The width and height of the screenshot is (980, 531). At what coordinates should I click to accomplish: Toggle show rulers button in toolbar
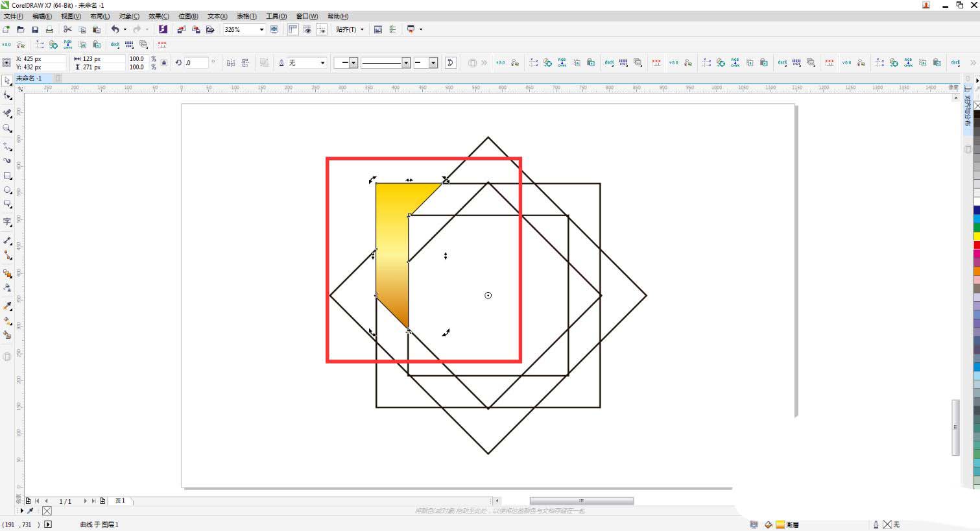293,30
